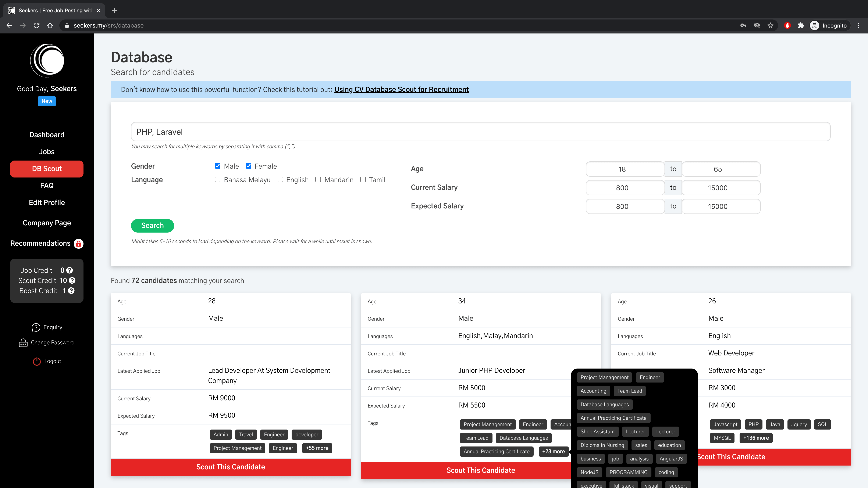Expand the +55 more tags
This screenshot has width=868, height=488.
(317, 448)
